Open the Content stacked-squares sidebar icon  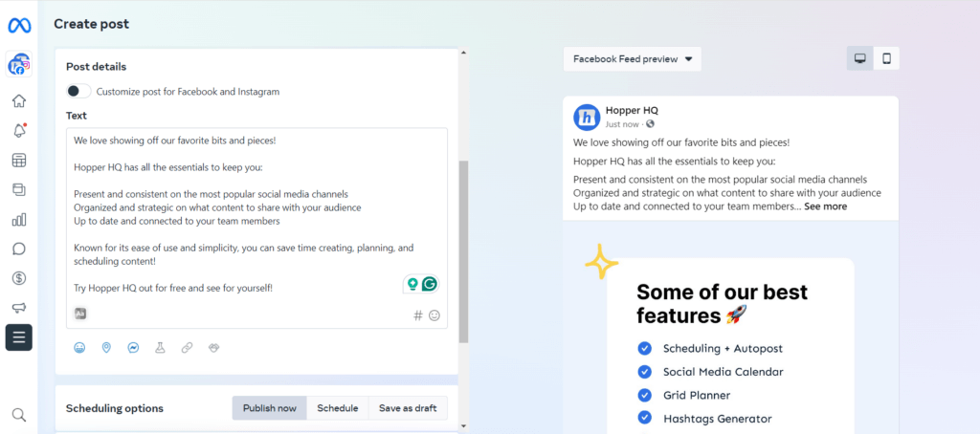point(19,190)
